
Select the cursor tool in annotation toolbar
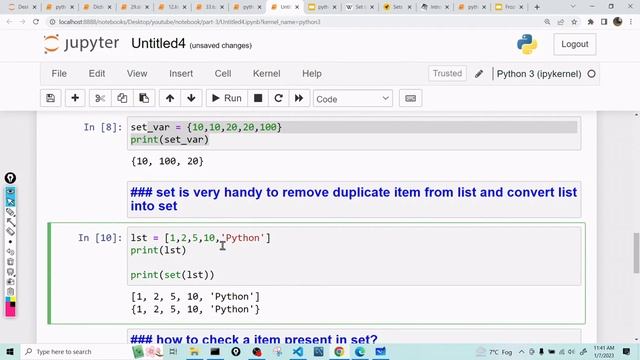coord(10,202)
